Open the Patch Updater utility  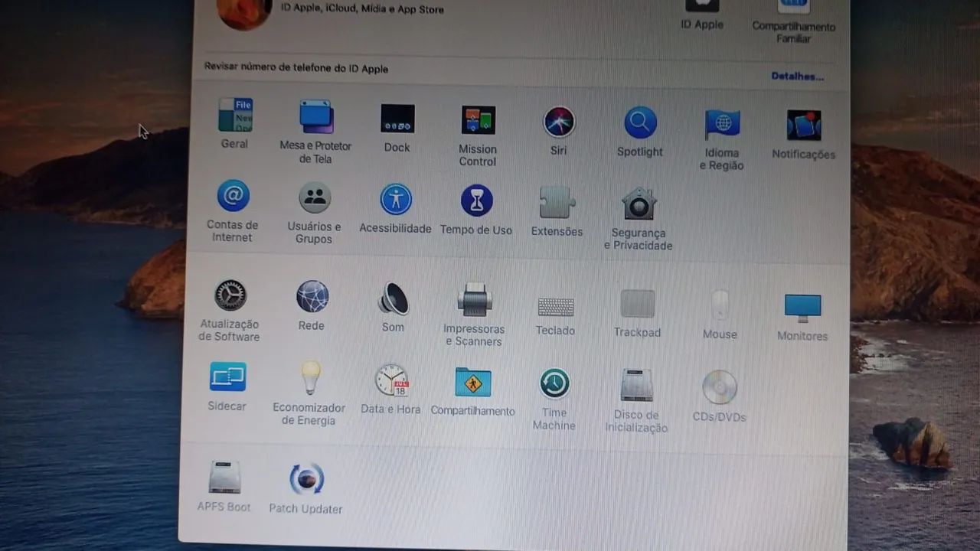[x=305, y=480]
